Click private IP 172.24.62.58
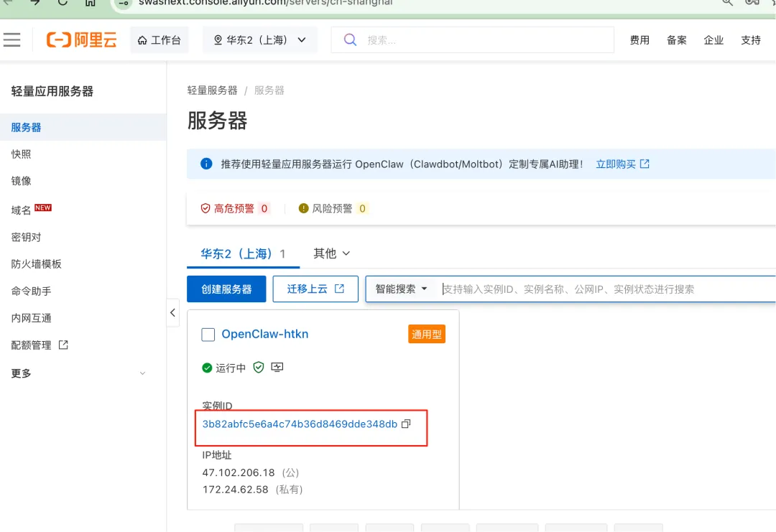The image size is (776, 532). [x=235, y=489]
